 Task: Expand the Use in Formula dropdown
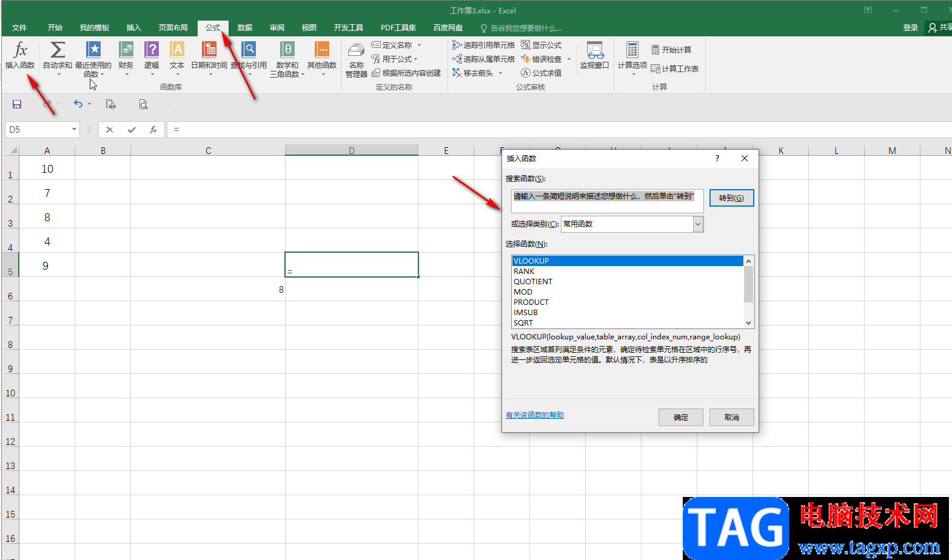tap(416, 59)
